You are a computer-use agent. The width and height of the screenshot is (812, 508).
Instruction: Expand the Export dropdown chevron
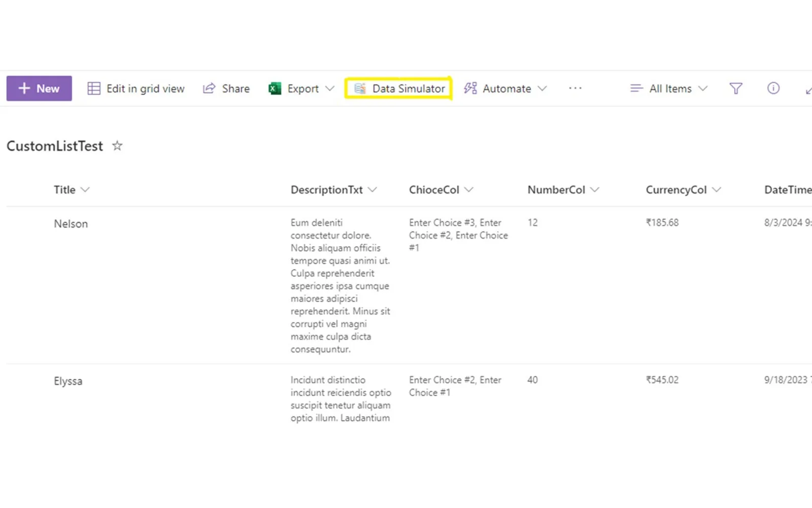tap(330, 88)
